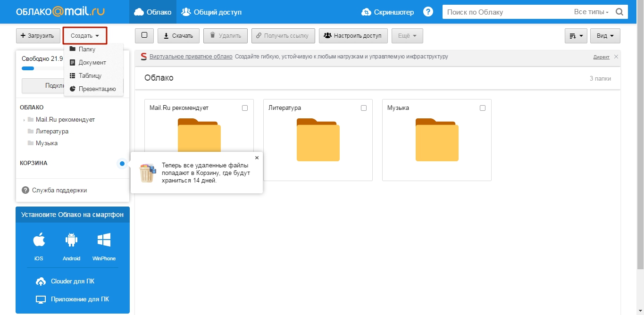Click the Установите Облако на смартфон header
644x315 pixels.
(x=73, y=215)
